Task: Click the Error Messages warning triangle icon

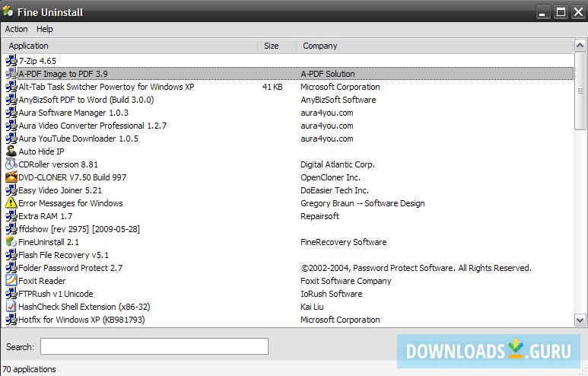Action: [x=11, y=203]
